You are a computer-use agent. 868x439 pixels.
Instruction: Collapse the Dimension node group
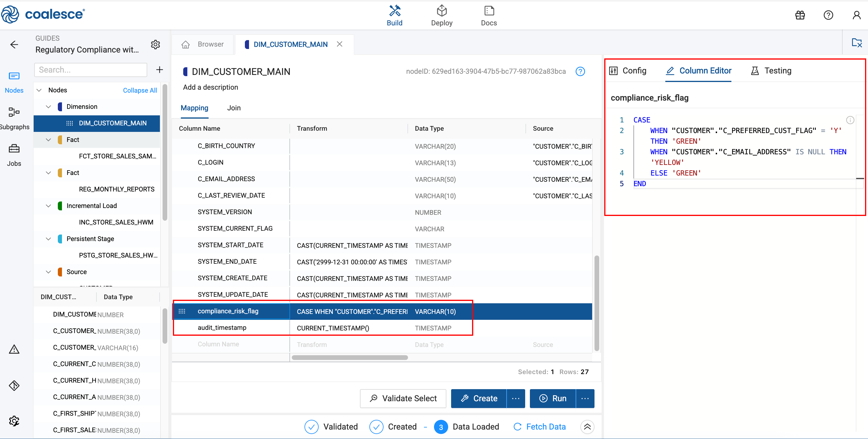[x=48, y=107]
